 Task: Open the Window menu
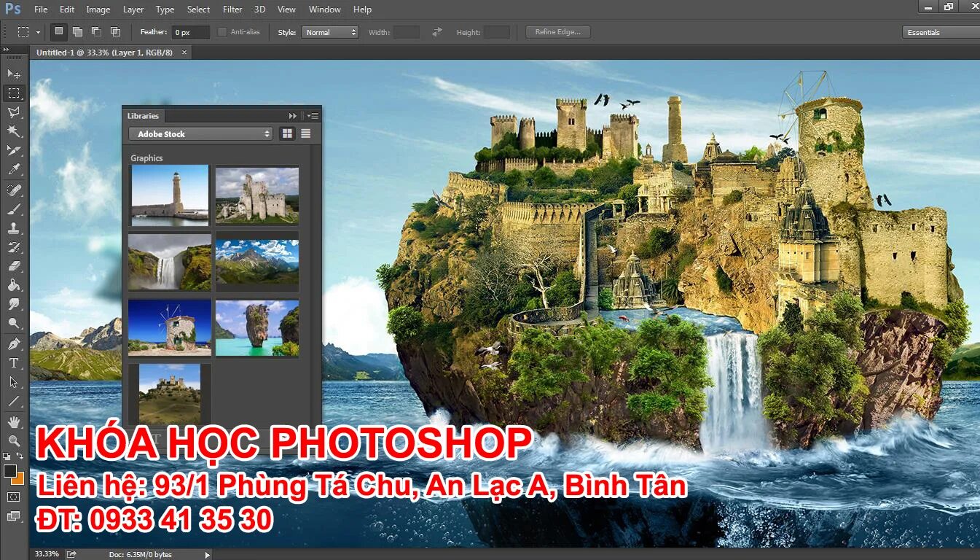point(324,9)
